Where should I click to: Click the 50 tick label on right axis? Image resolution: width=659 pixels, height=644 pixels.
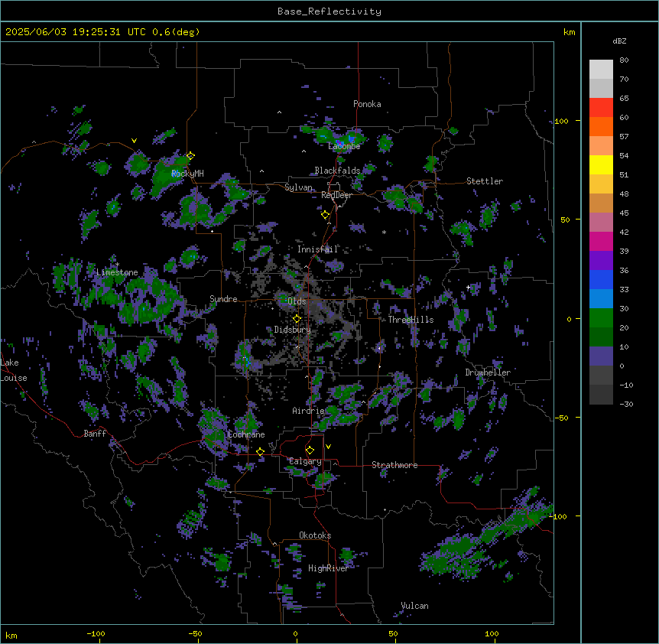pyautogui.click(x=565, y=220)
